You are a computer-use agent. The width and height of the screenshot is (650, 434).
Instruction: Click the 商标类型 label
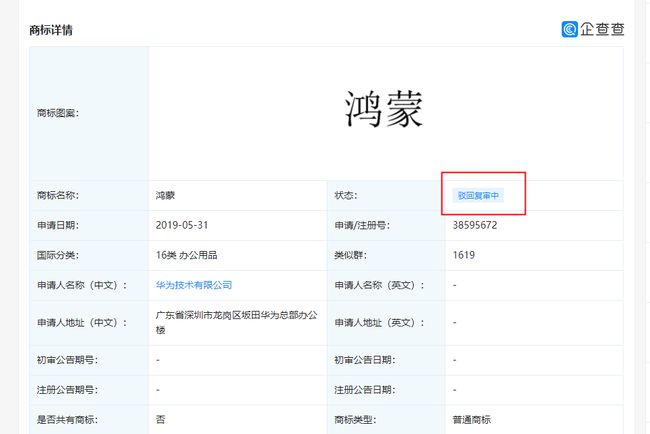pyautogui.click(x=355, y=419)
